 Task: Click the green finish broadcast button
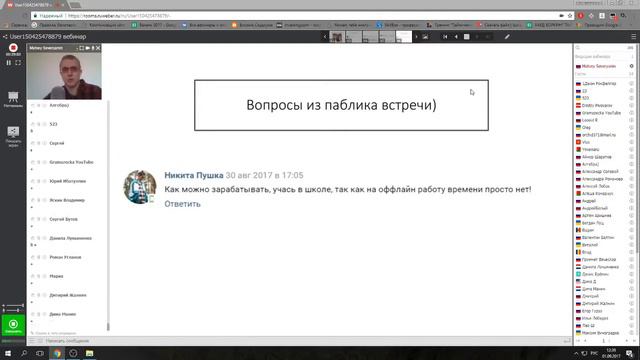[x=13, y=325]
